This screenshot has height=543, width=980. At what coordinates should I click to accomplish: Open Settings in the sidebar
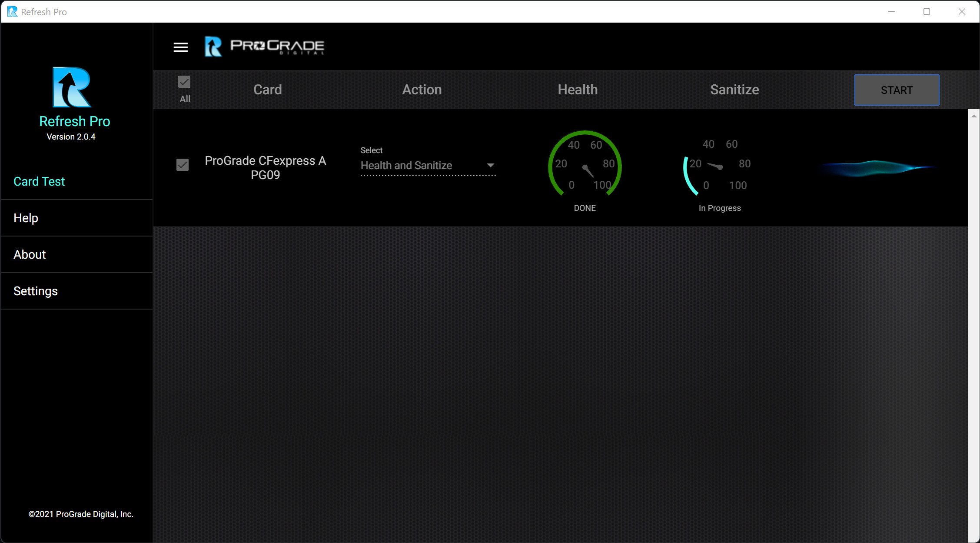(x=36, y=291)
